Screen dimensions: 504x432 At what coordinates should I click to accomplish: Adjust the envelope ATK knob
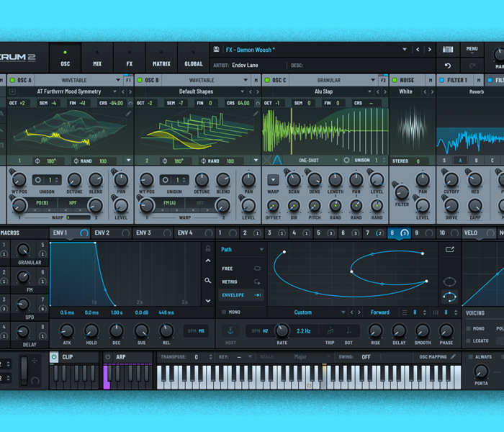tap(66, 330)
